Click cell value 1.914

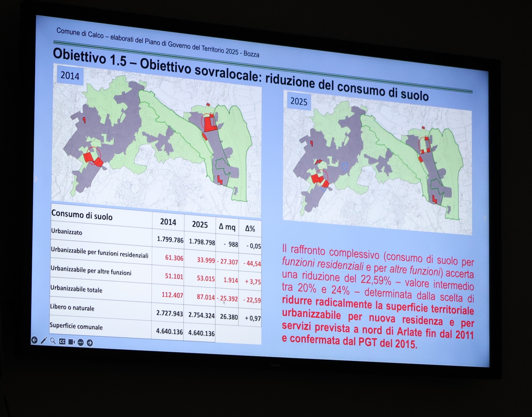click(231, 280)
